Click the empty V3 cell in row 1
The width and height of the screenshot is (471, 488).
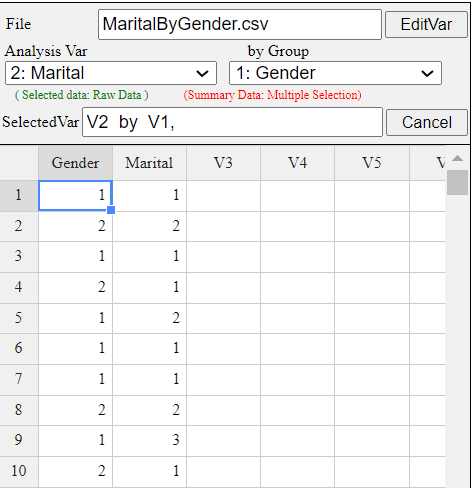pyautogui.click(x=223, y=195)
